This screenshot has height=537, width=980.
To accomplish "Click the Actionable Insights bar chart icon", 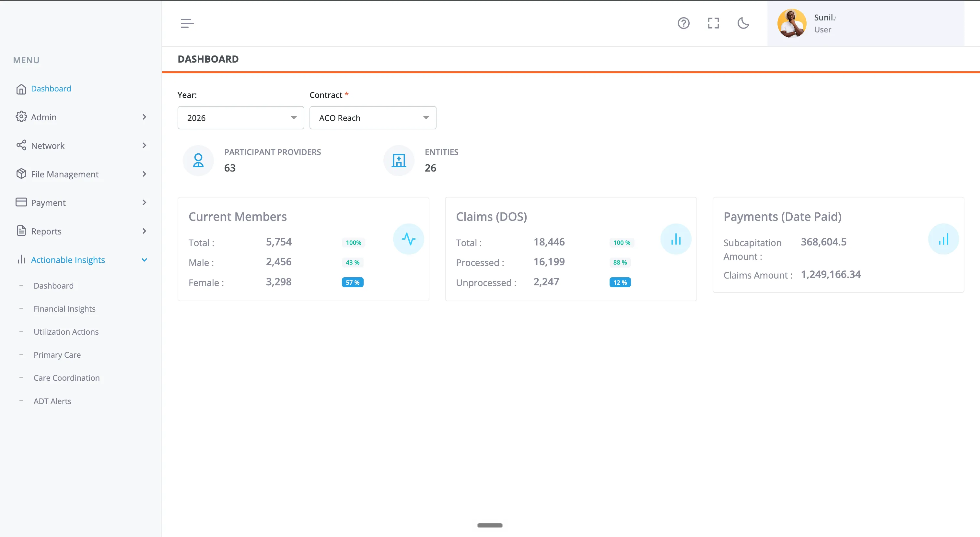I will coord(21,259).
